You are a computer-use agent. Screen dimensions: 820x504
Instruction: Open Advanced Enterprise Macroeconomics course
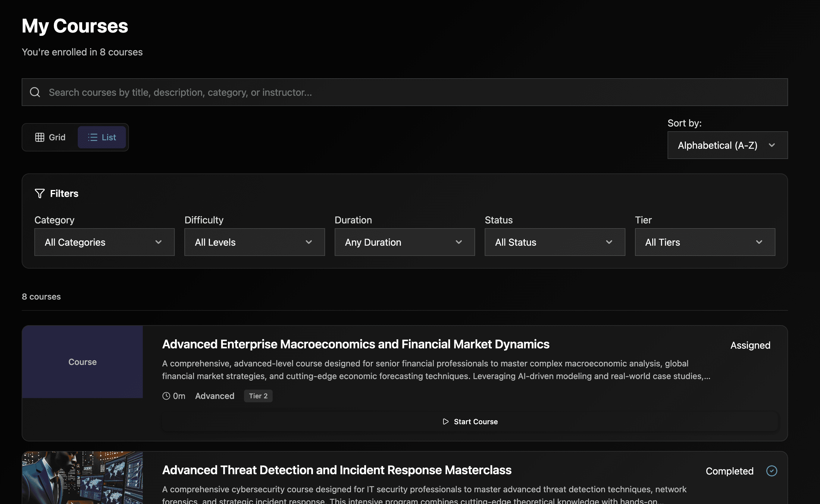pyautogui.click(x=355, y=344)
